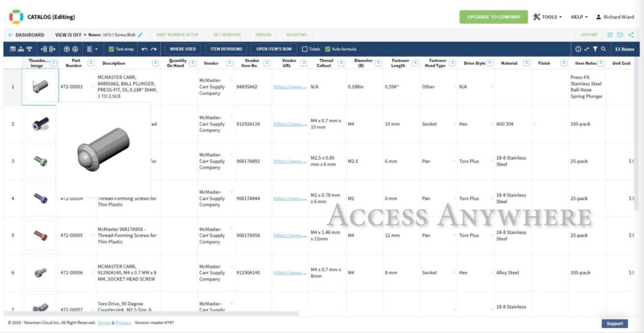644x333 pixels.
Task: Select the blue screw thumbnail in row 2
Action: click(40, 124)
